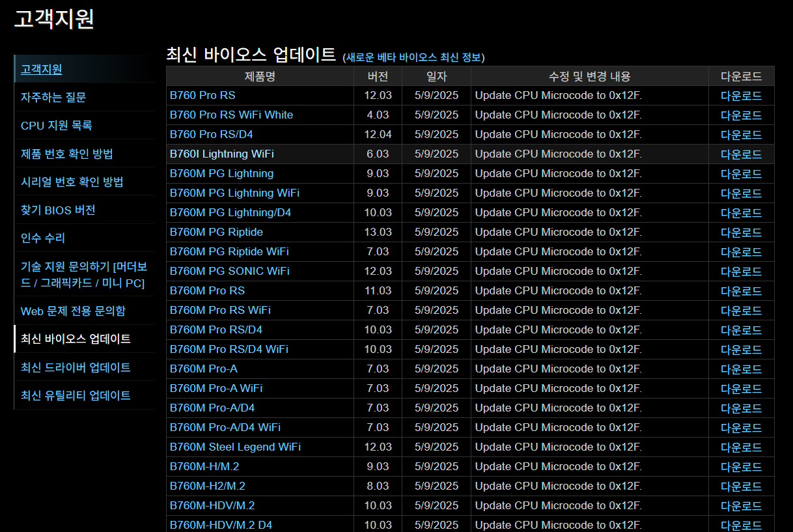This screenshot has height=532, width=793.
Task: Download BIOS for B760 Pro RS/D4
Action: pos(741,135)
